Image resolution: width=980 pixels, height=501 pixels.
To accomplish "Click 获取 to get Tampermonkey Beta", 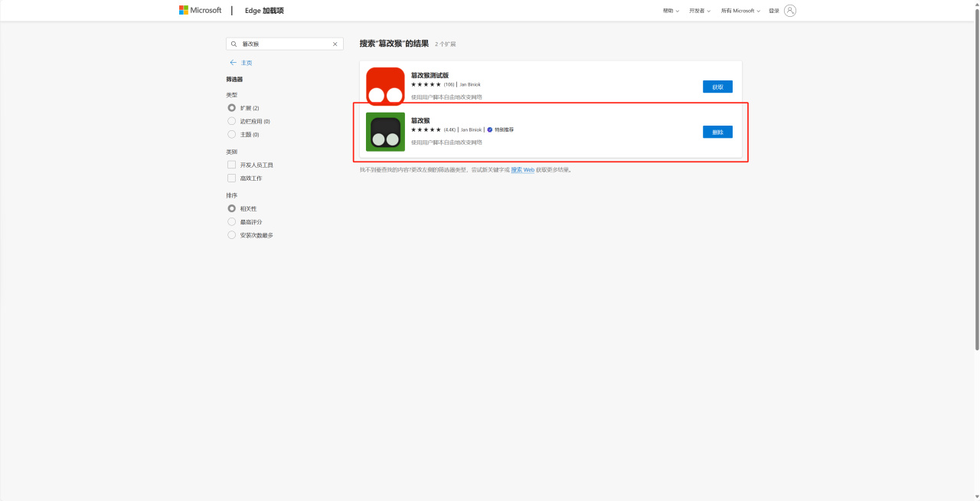I will coord(717,87).
